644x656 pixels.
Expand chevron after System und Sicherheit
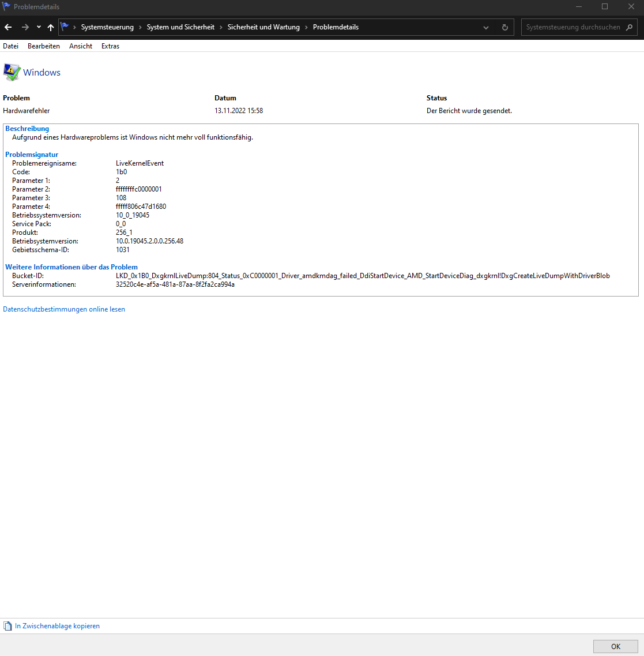[x=221, y=27]
